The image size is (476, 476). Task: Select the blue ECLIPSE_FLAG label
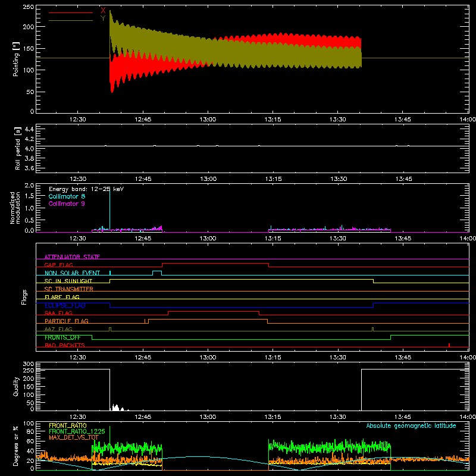pyautogui.click(x=65, y=305)
